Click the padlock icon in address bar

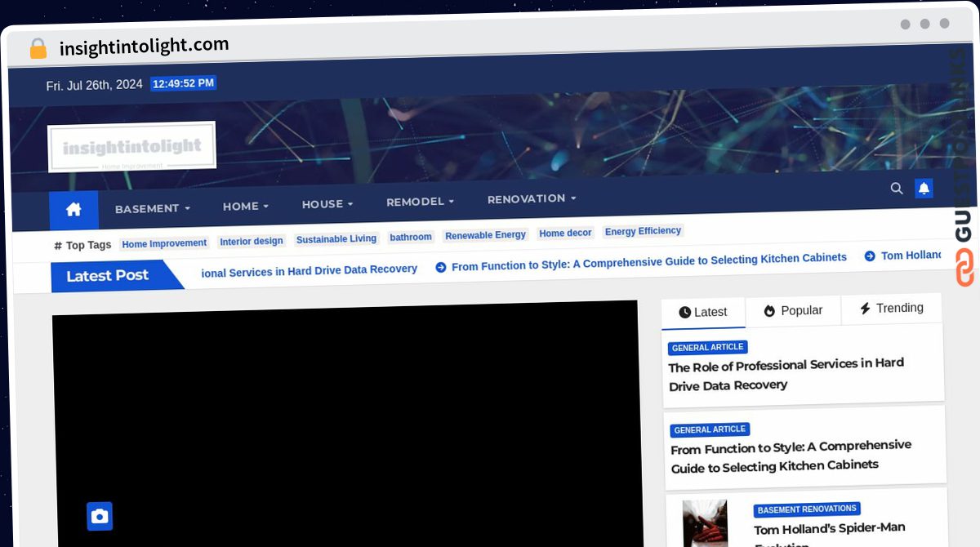[38, 49]
